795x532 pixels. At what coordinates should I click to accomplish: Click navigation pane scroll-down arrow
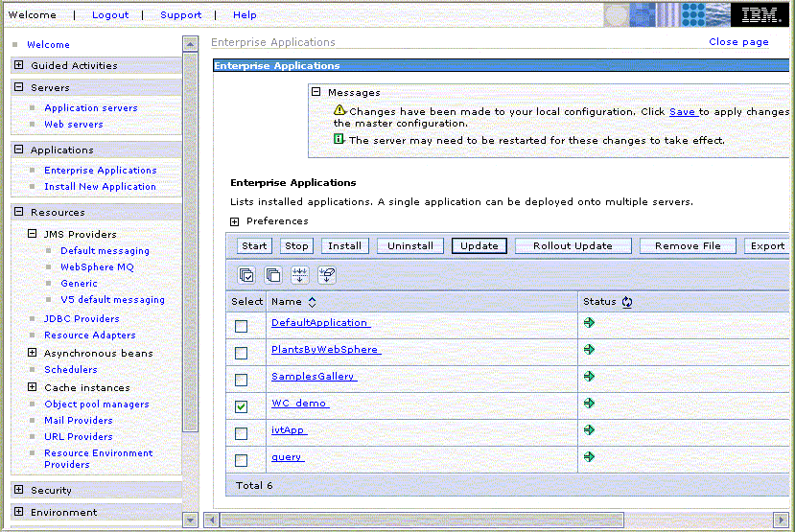pyautogui.click(x=190, y=520)
